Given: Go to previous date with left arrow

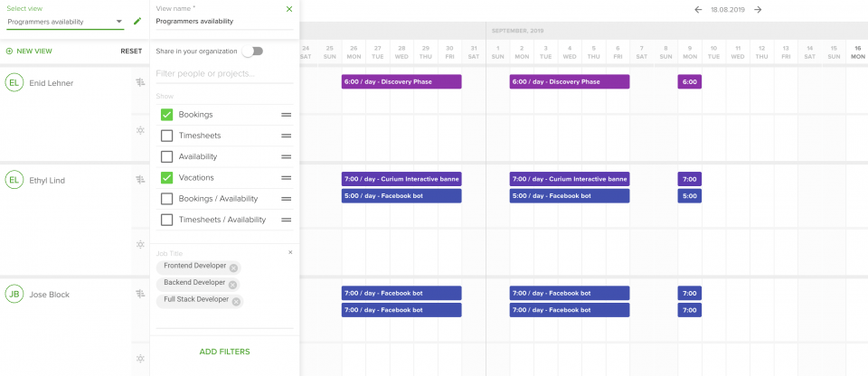Looking at the screenshot, I should point(698,9).
